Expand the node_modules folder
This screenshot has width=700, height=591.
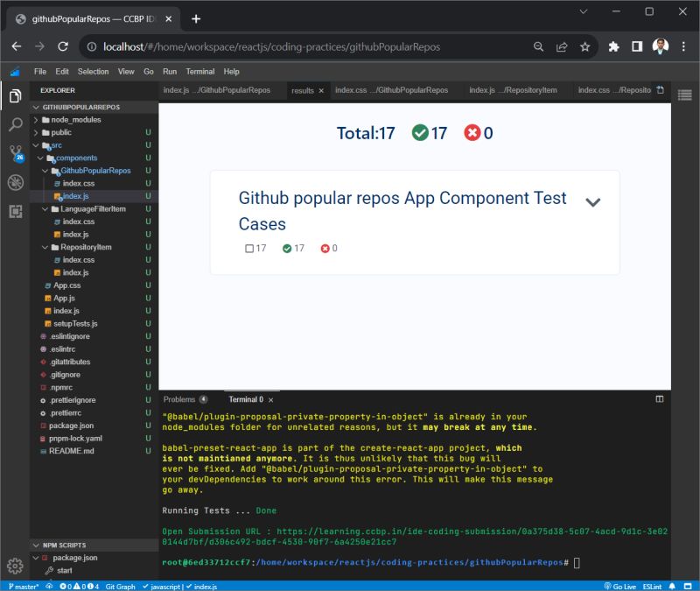tap(75, 120)
